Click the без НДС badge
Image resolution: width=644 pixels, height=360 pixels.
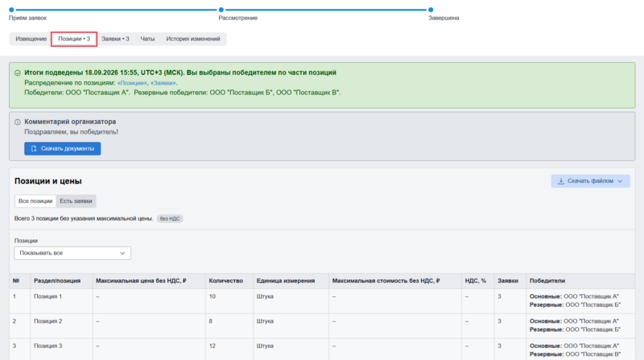[170, 218]
